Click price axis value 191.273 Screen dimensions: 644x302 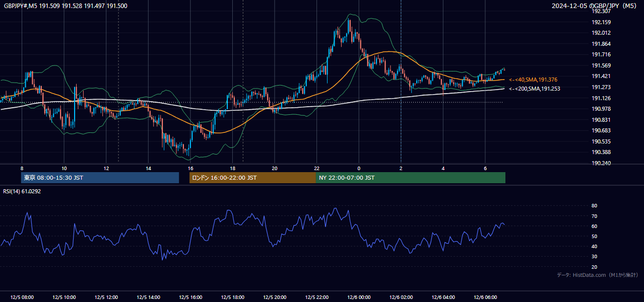pos(601,87)
